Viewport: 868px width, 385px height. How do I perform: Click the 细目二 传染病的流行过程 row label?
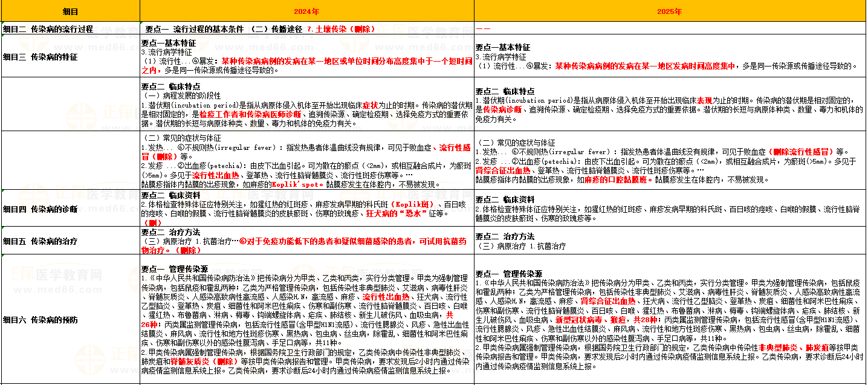[x=48, y=29]
